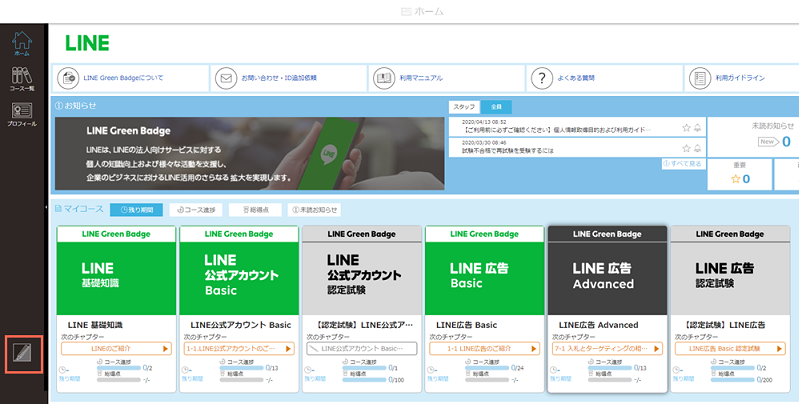Open お問い合わせ・ID追加依頼 link
Viewport: 799px width, 404px height.
point(279,78)
